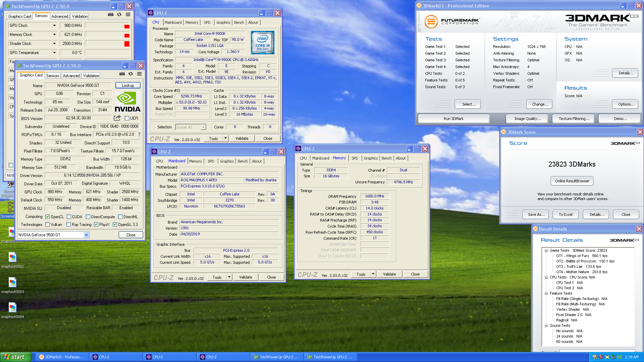Open the GPU Clock sensor dropdown

coord(54,25)
